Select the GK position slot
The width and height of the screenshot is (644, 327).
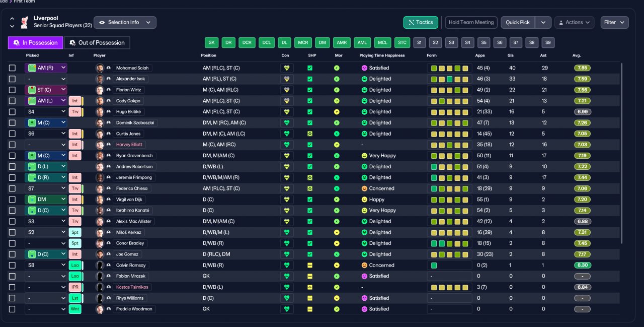[x=212, y=43]
